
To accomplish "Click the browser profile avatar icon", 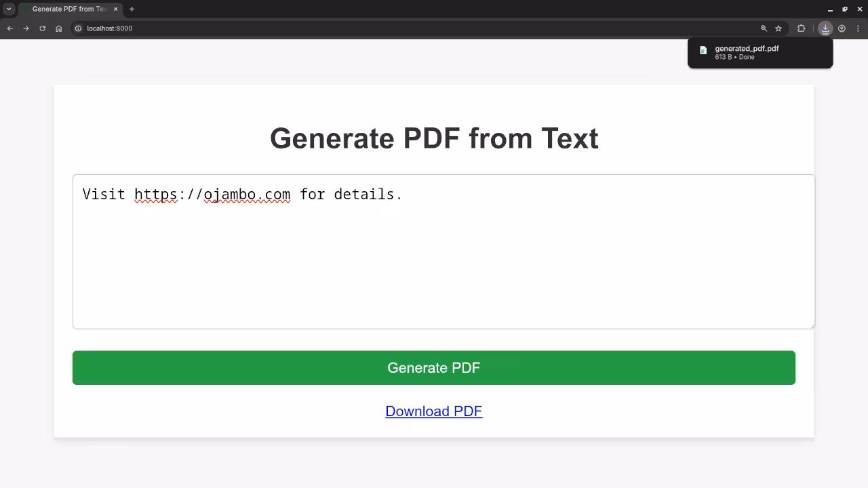I will (x=842, y=28).
